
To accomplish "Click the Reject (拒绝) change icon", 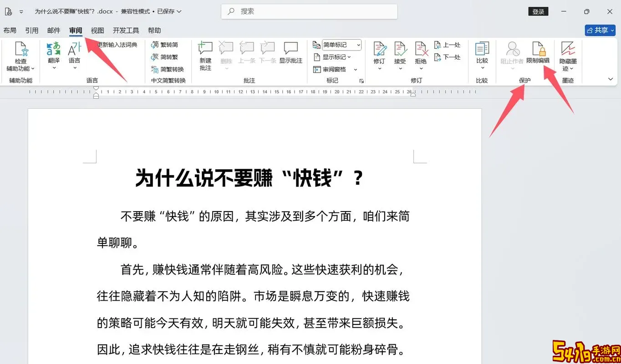I will 421,49.
